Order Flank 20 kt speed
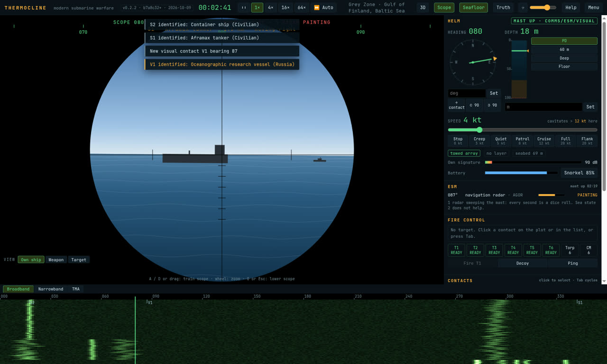The image size is (607, 364). (587, 141)
